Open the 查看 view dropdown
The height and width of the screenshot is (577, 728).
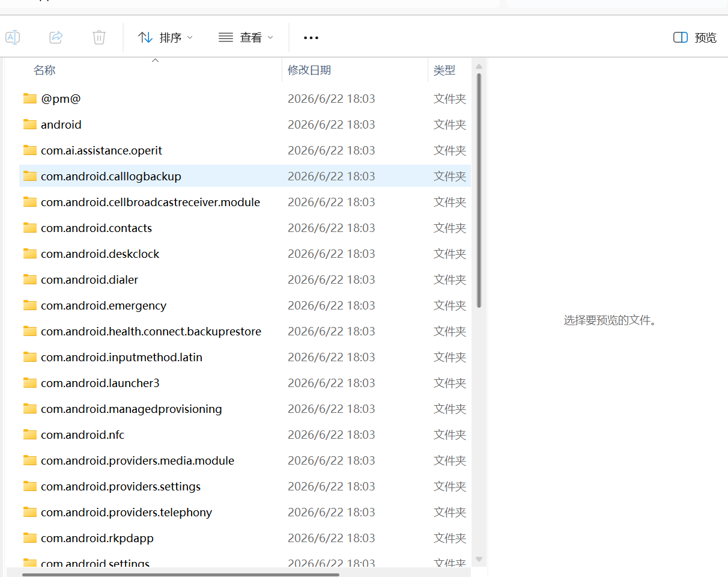pyautogui.click(x=246, y=37)
